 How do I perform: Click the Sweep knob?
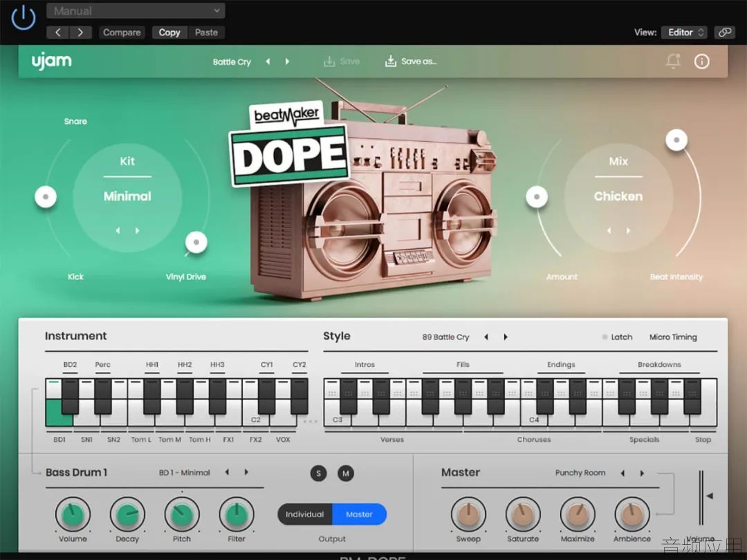point(468,514)
